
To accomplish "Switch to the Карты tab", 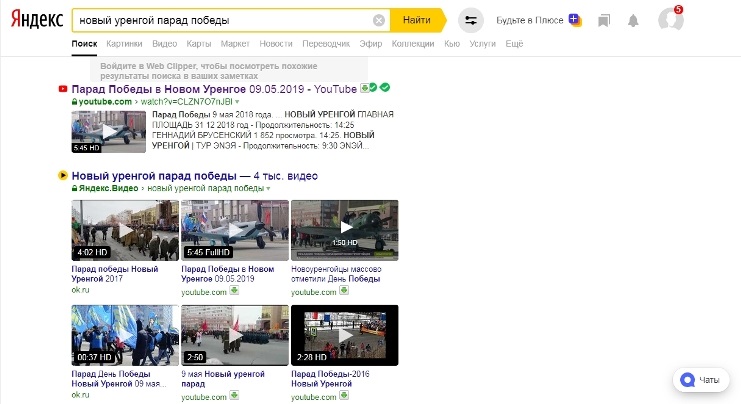I will tap(198, 43).
